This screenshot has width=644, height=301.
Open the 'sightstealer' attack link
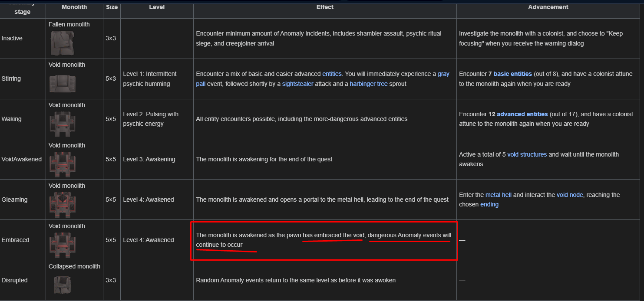tap(298, 83)
